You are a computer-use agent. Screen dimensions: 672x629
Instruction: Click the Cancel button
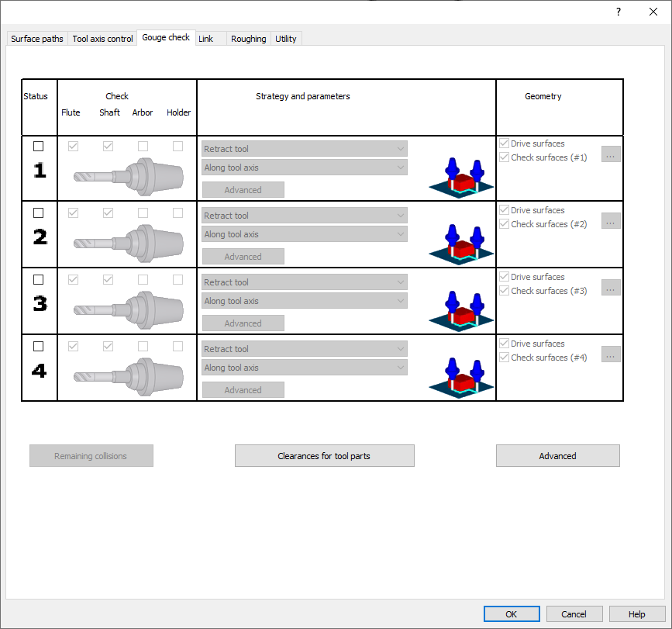coord(574,614)
